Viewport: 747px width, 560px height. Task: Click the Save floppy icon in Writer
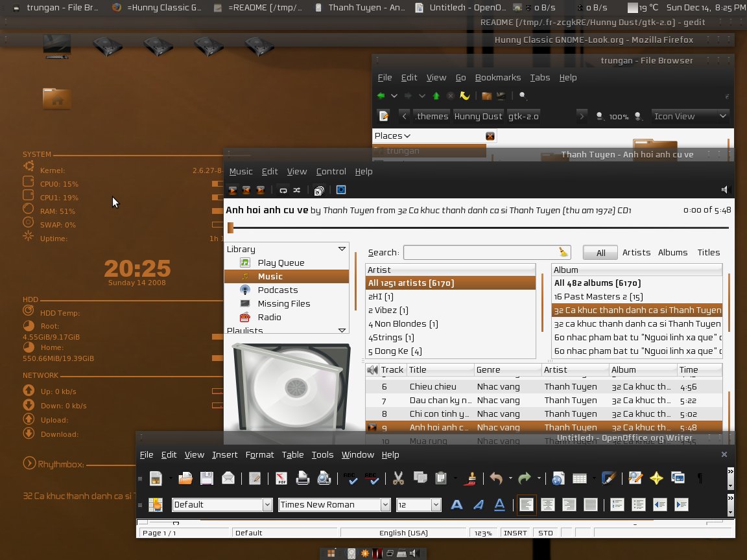pos(207,478)
